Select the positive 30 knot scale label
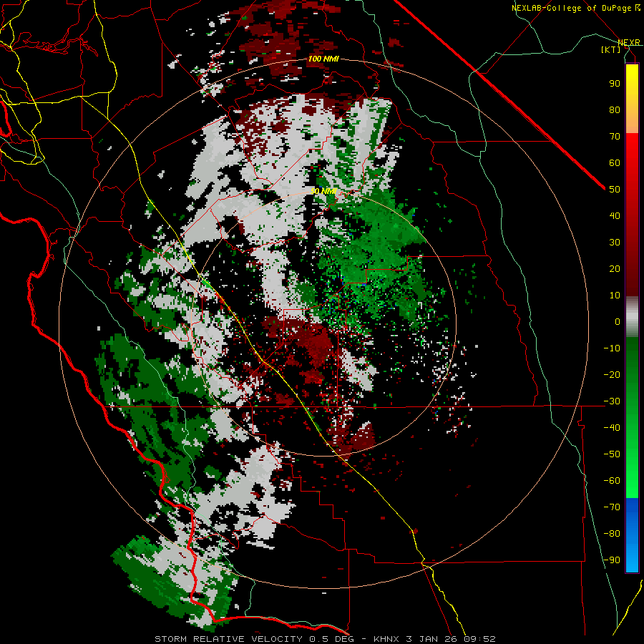This screenshot has width=644, height=644. click(x=615, y=243)
